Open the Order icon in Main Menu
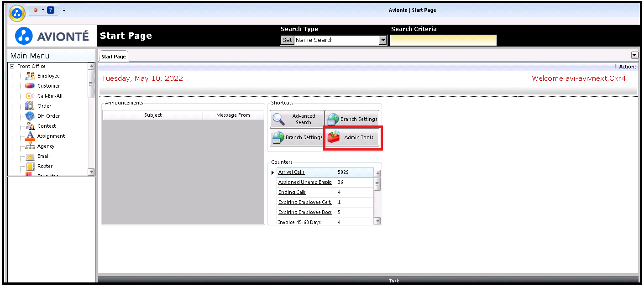Image resolution: width=644 pixels, height=287 pixels. 30,106
